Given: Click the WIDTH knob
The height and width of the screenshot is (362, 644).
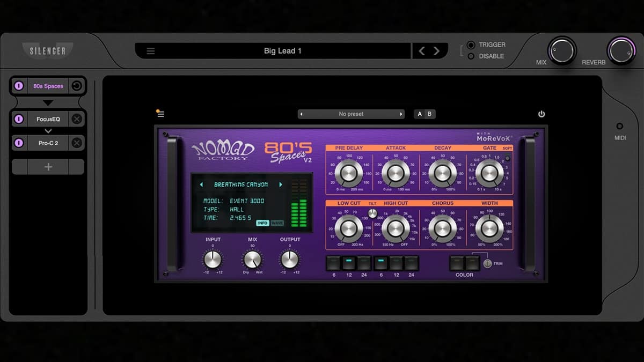Looking at the screenshot, I should click(489, 228).
